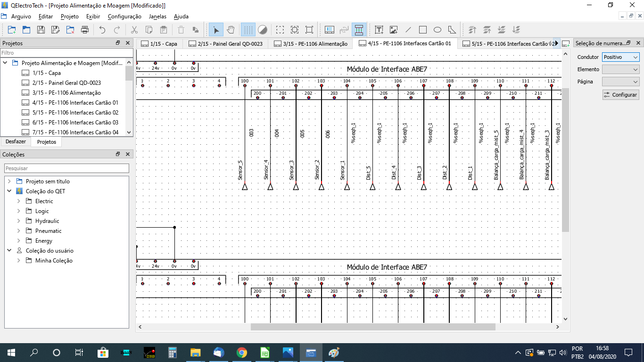Toggle the selection pointer mode
The width and height of the screenshot is (644, 362).
click(216, 30)
